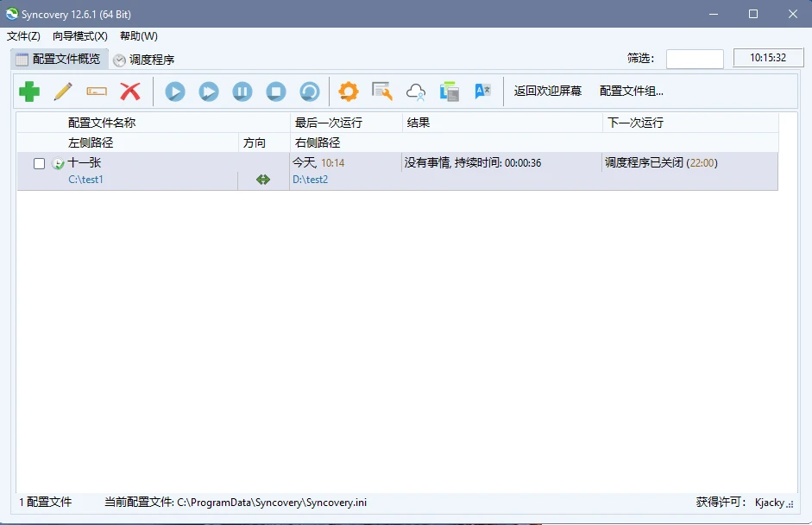The height and width of the screenshot is (525, 812).
Task: Rename profile with the orange label icon
Action: coord(97,92)
